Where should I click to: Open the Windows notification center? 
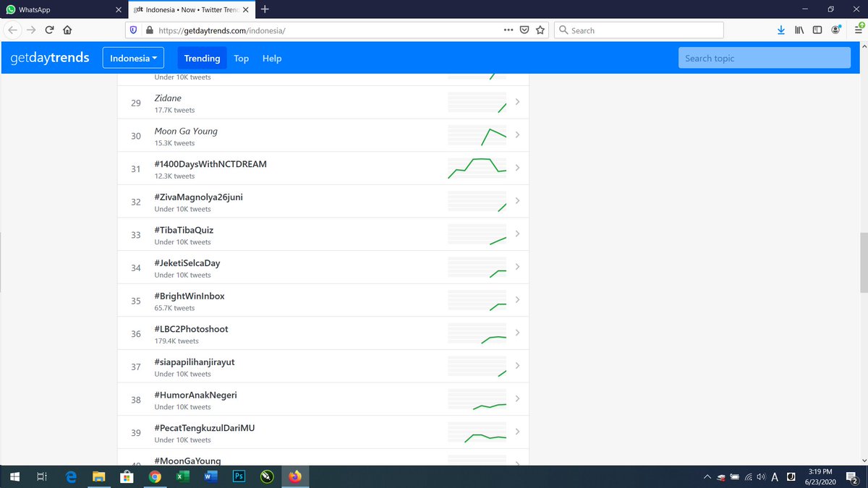click(x=851, y=476)
